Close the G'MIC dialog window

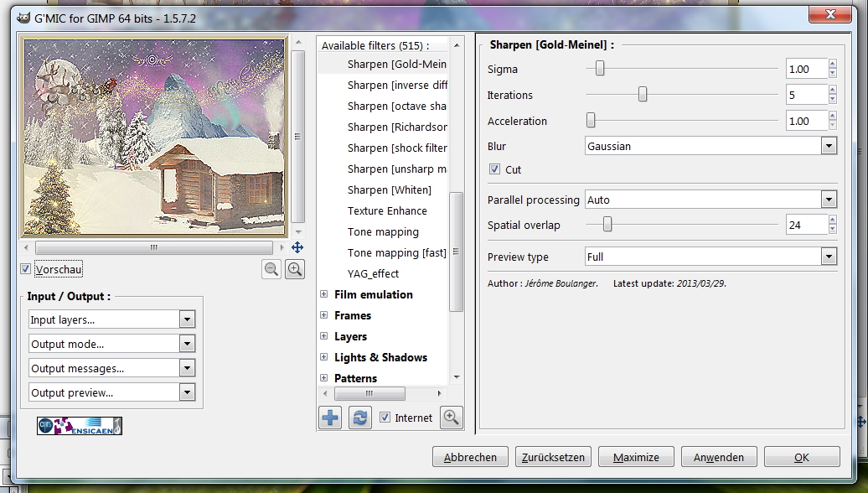point(829,14)
